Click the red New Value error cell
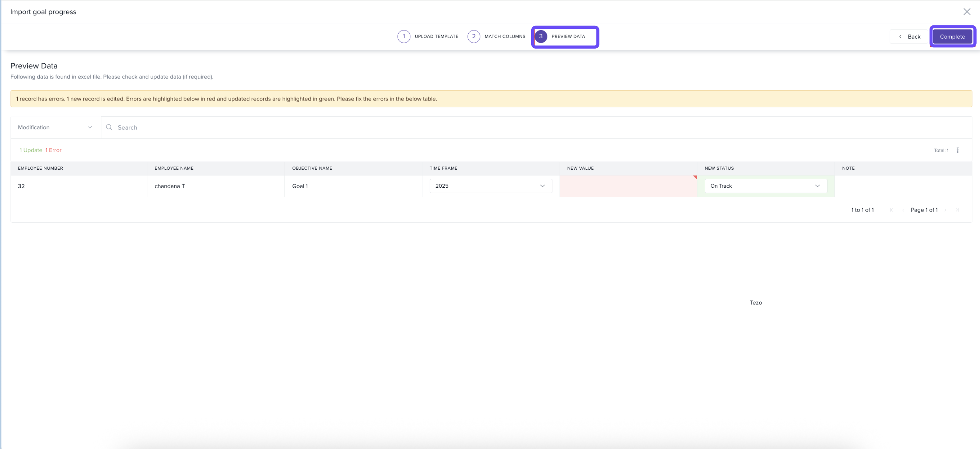 [628, 186]
